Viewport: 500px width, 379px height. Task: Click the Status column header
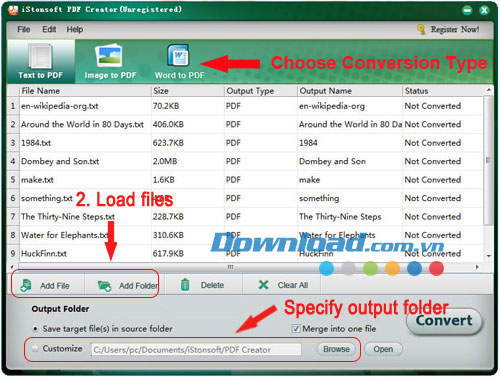(442, 91)
